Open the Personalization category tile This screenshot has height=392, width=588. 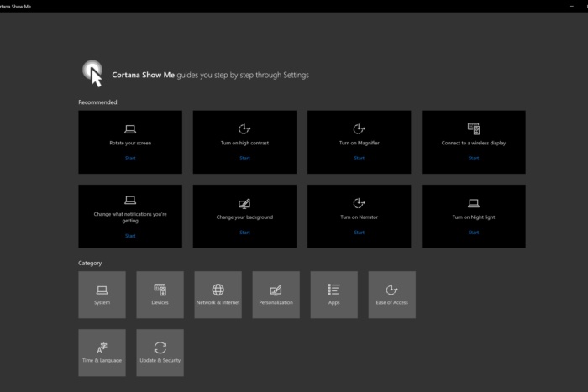pos(276,295)
